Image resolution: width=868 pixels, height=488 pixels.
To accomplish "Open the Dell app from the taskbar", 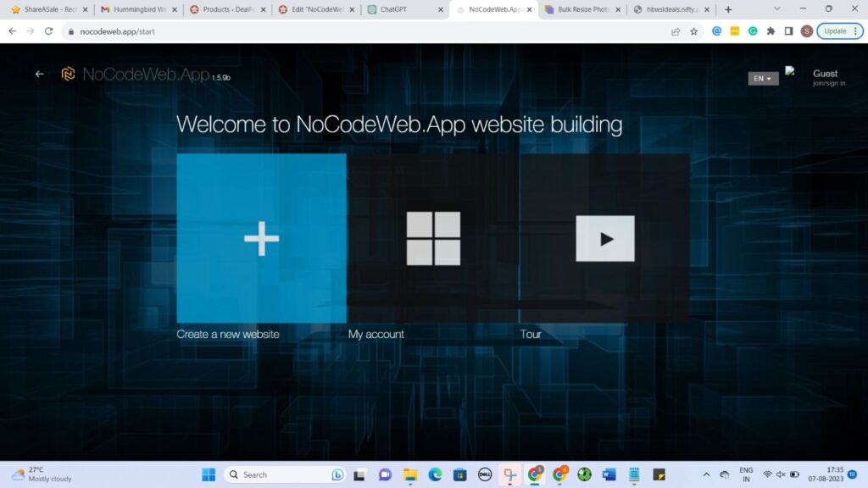I will 485,474.
